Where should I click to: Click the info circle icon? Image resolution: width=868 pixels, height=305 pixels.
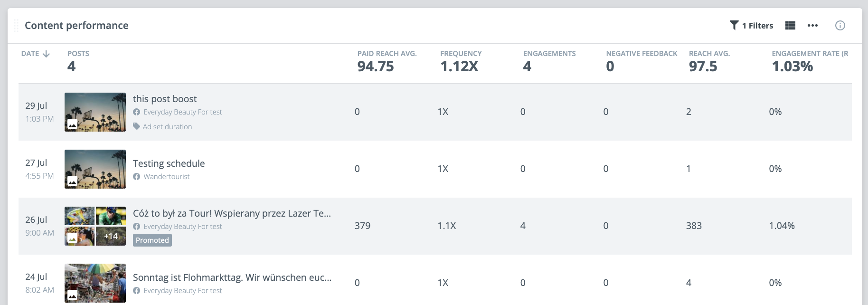[x=840, y=26]
